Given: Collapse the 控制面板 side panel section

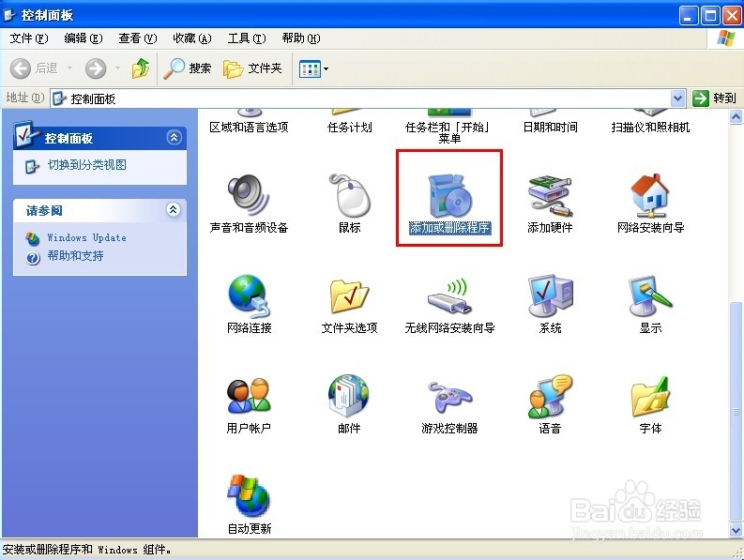Looking at the screenshot, I should [175, 138].
